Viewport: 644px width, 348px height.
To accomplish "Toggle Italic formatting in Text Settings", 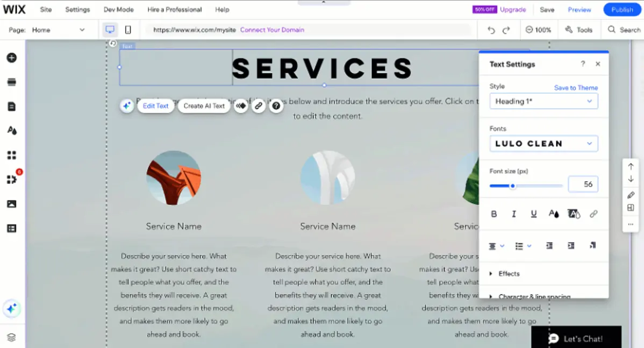I will click(x=514, y=214).
